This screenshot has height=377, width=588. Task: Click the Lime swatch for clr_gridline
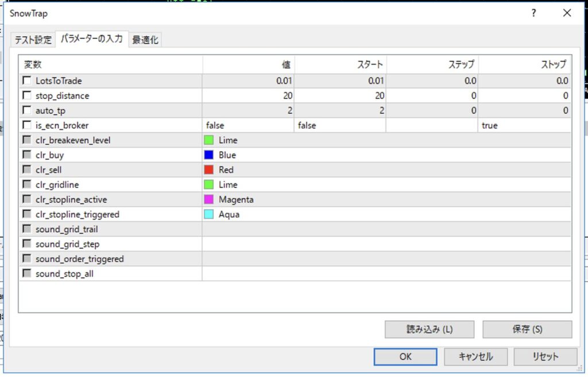pos(208,185)
